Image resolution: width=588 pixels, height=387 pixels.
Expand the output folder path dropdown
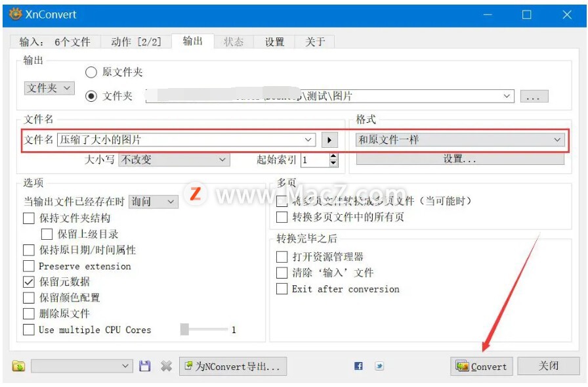pos(507,96)
